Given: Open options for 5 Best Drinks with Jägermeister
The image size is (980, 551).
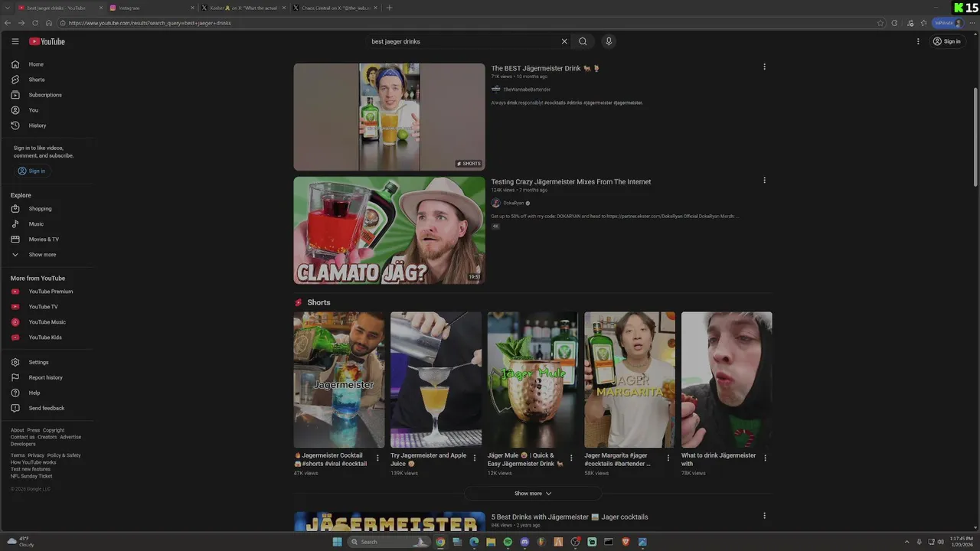Looking at the screenshot, I should (x=764, y=516).
